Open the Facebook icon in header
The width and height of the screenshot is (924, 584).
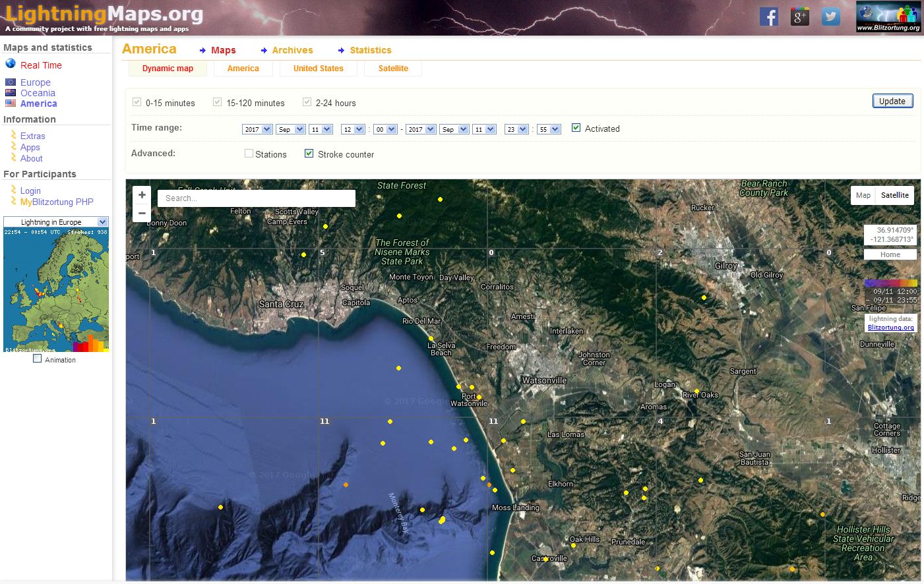click(x=769, y=16)
